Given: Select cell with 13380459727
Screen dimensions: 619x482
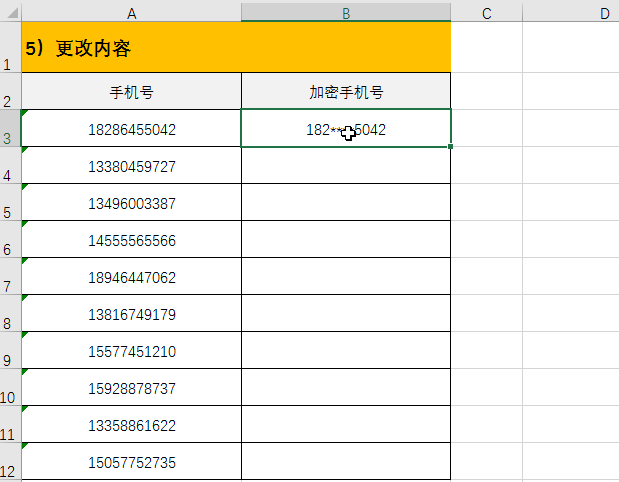Looking at the screenshot, I should point(131,165).
